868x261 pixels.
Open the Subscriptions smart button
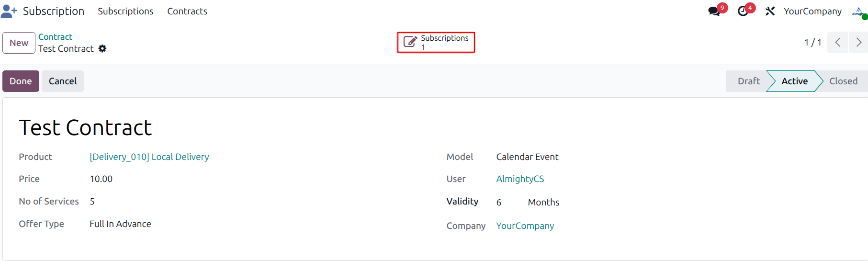pos(436,42)
